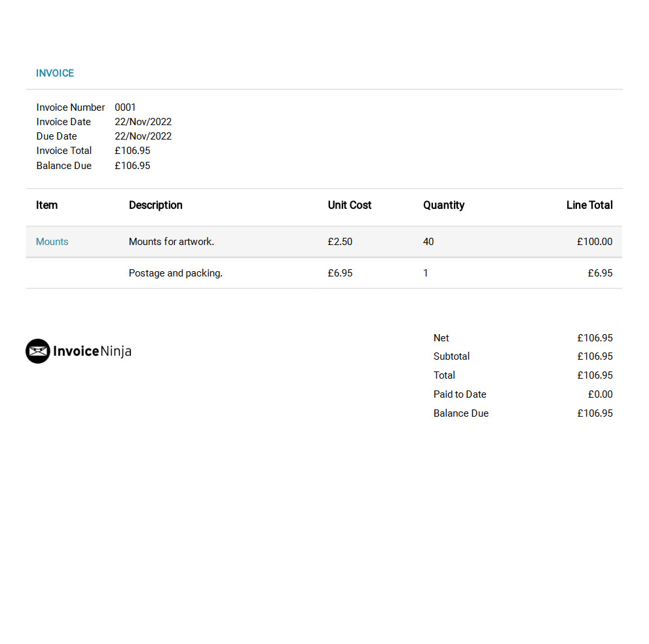Click the Item column header

tap(46, 205)
